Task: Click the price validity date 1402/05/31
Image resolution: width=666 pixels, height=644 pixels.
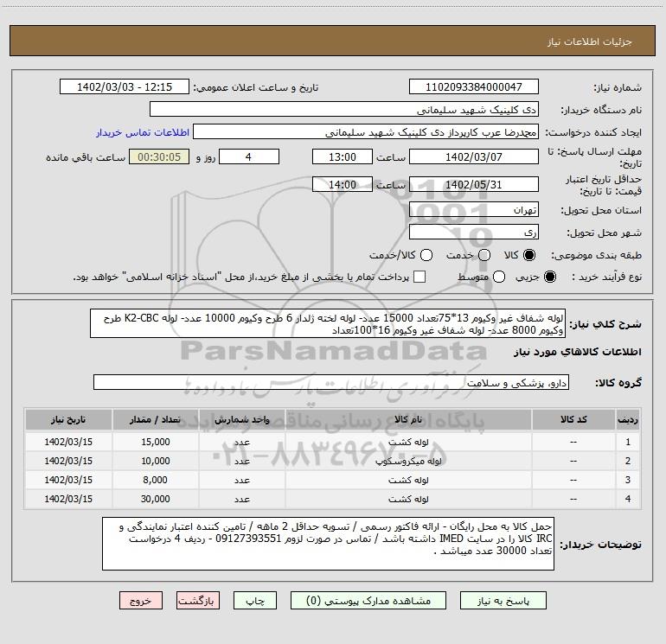Action: pos(474,184)
